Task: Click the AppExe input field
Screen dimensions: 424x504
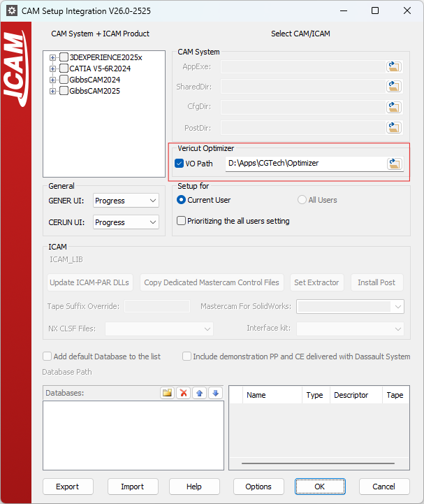Action: coord(303,67)
